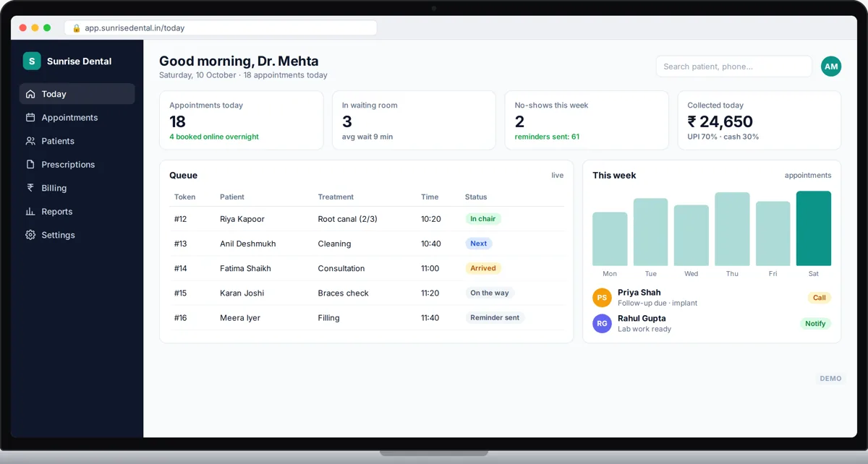Click the 10:40 time cell
Image resolution: width=868 pixels, height=464 pixels.
point(431,244)
